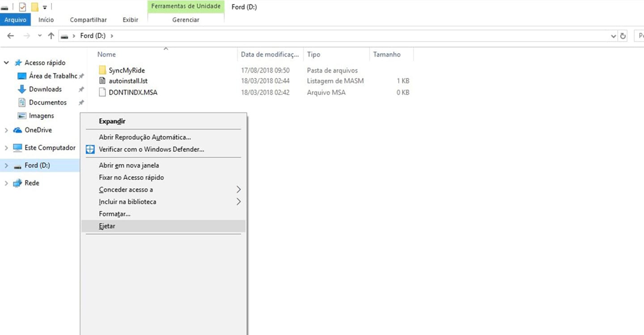Click the Up directory arrow
This screenshot has height=335, width=644.
(x=51, y=36)
